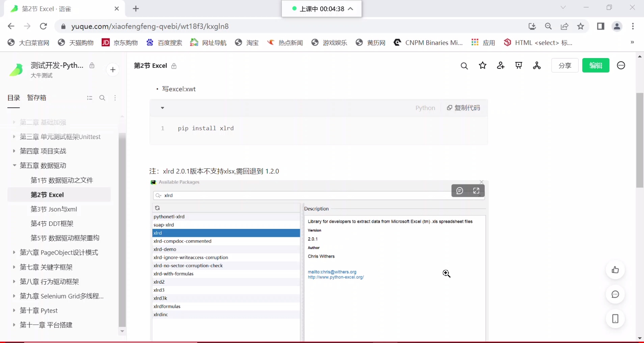Open comments via the floating speech bubble icon

[616, 294]
